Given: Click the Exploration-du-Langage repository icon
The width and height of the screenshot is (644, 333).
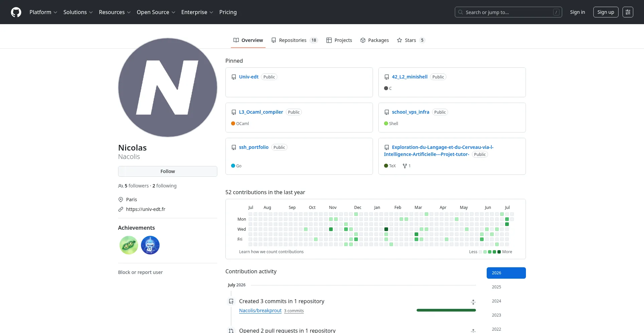Looking at the screenshot, I should 387,148.
